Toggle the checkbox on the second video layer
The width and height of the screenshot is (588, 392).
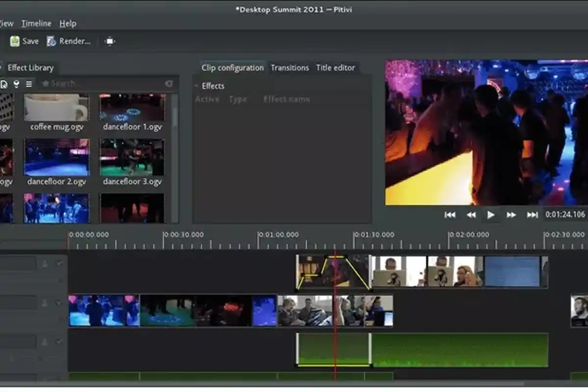click(60, 302)
